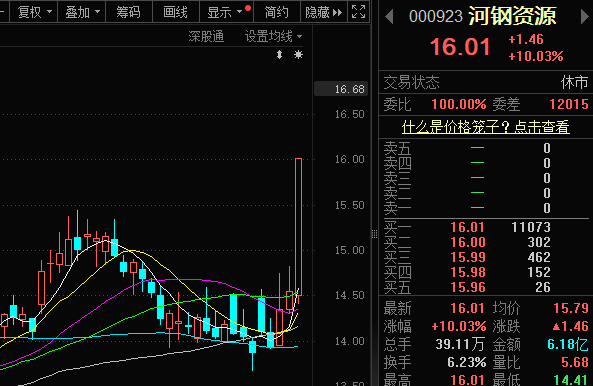Screen dimensions: 593x386
Task: Select the 画线 drawing tool item
Action: pos(175,12)
